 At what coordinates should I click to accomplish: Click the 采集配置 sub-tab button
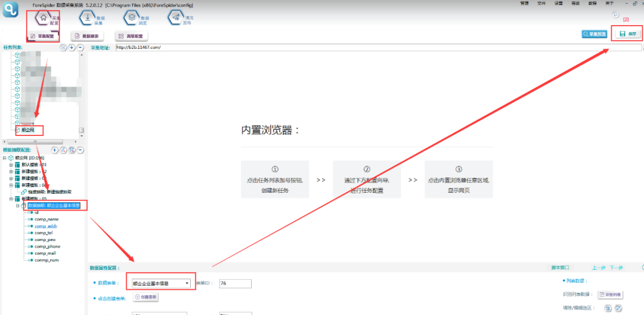43,36
